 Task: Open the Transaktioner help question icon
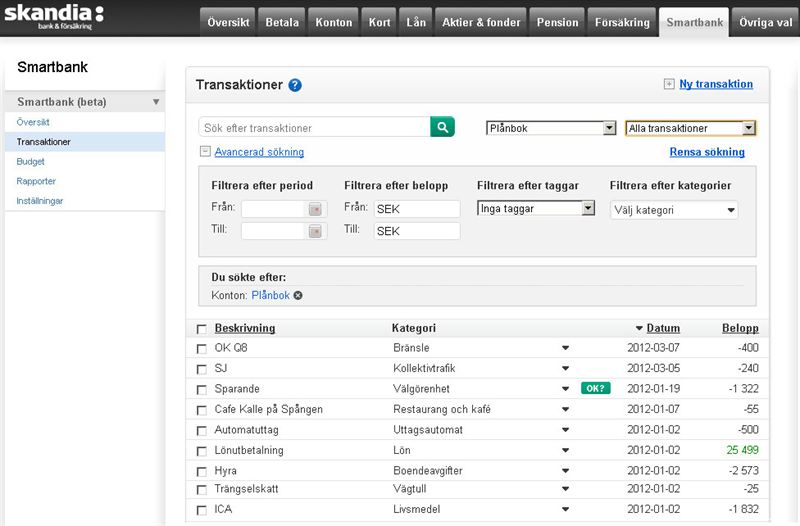point(295,86)
